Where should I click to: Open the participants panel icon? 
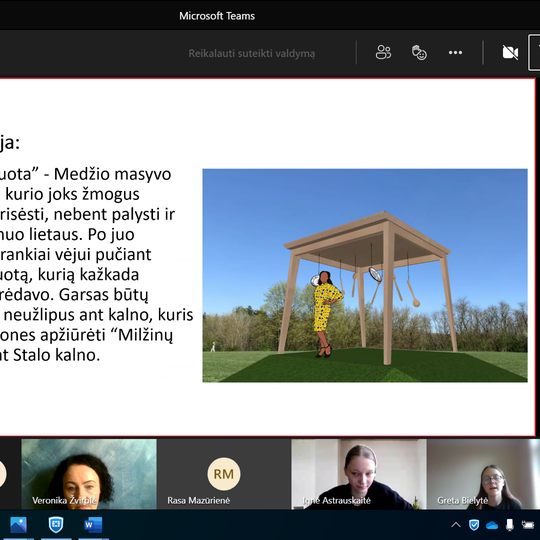click(383, 53)
